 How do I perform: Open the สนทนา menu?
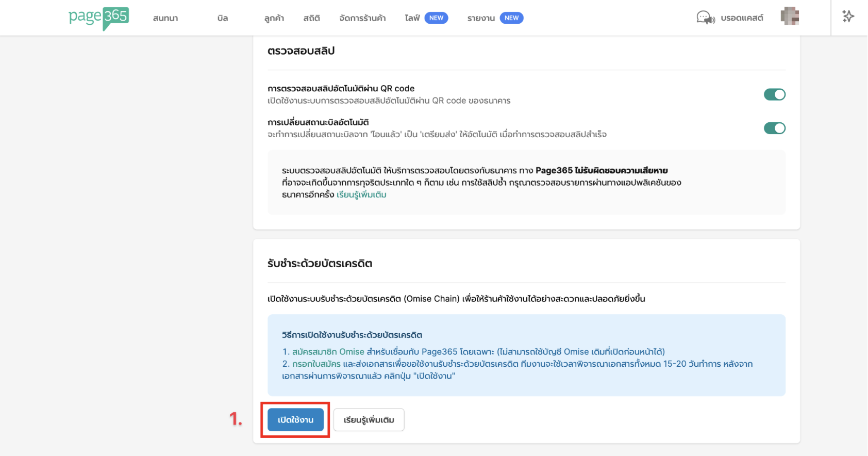[x=165, y=18]
